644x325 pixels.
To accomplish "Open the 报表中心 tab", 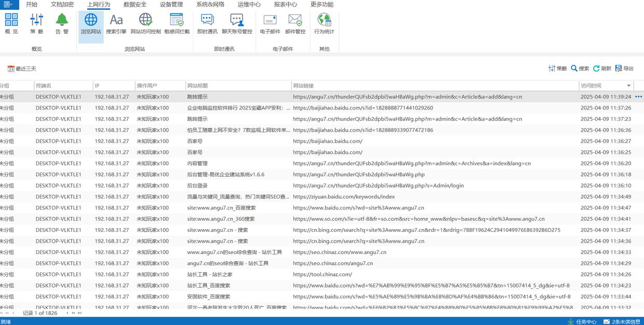I will point(285,5).
